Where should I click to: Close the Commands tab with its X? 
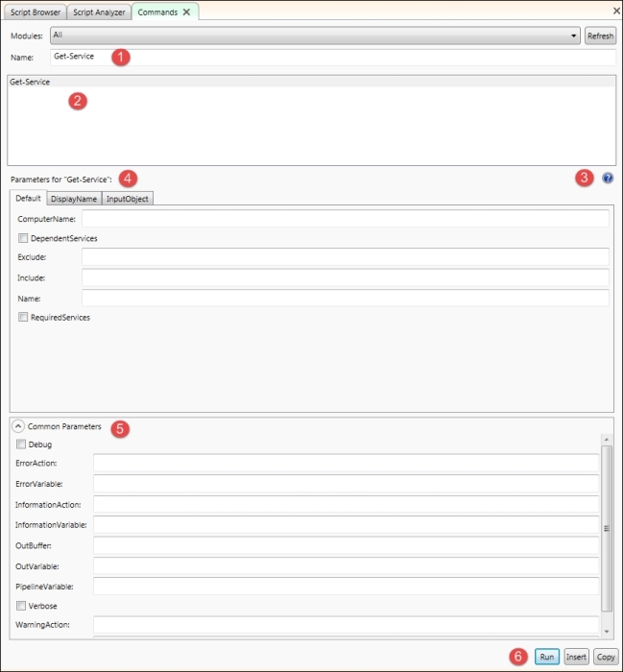pos(187,12)
